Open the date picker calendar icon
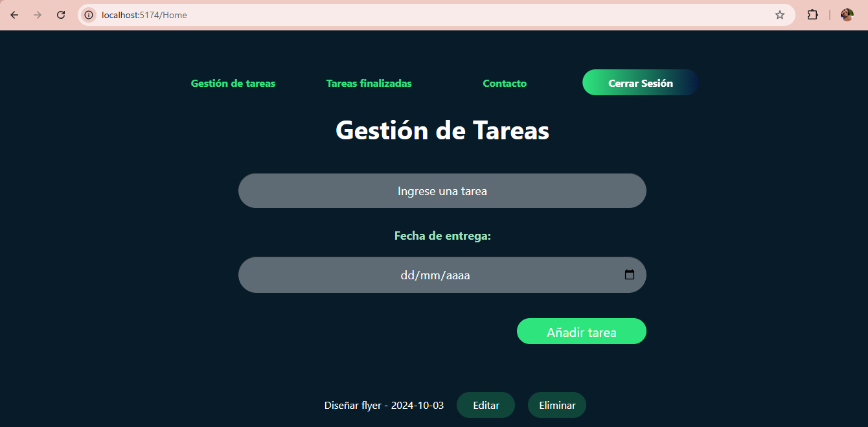Screen dimensions: 868x427 [629, 275]
